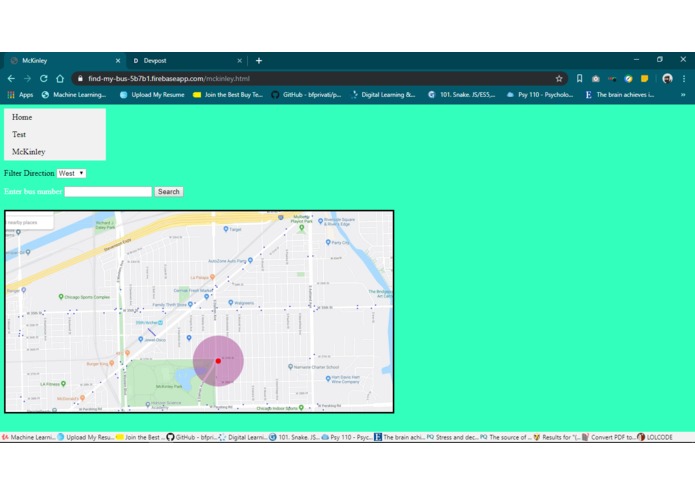Click the McDonald's map pin
The width and height of the screenshot is (695, 494).
[x=82, y=398]
